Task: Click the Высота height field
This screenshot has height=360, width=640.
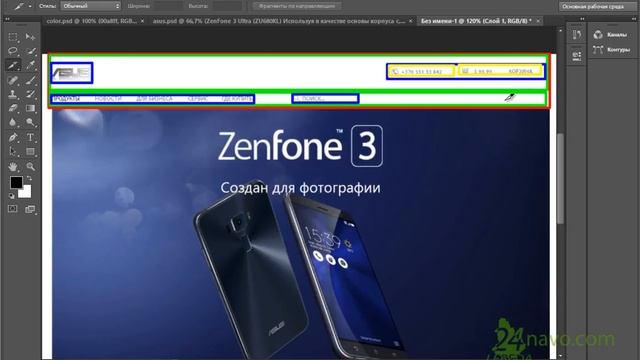Action: [x=227, y=6]
